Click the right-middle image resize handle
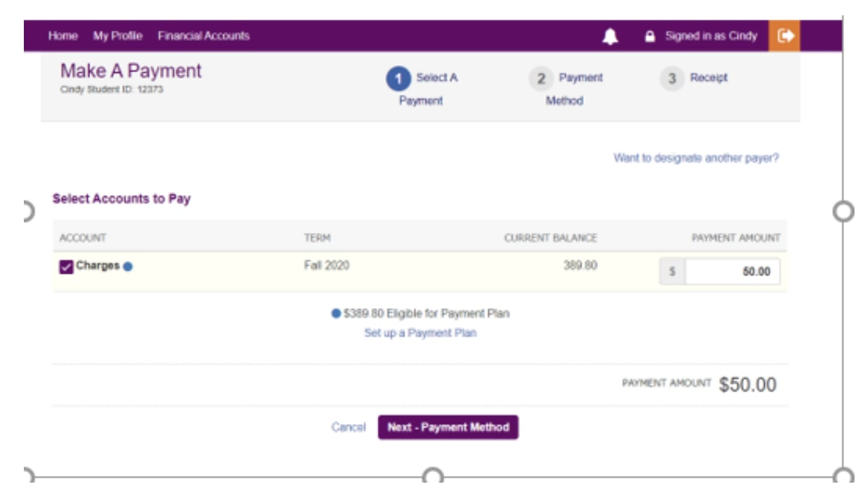The image size is (868, 501). pos(844,212)
